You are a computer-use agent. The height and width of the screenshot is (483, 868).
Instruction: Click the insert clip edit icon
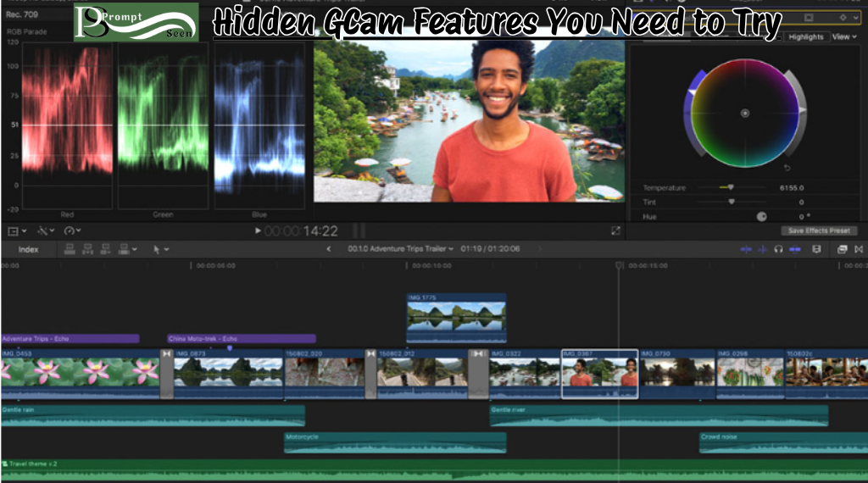click(87, 249)
